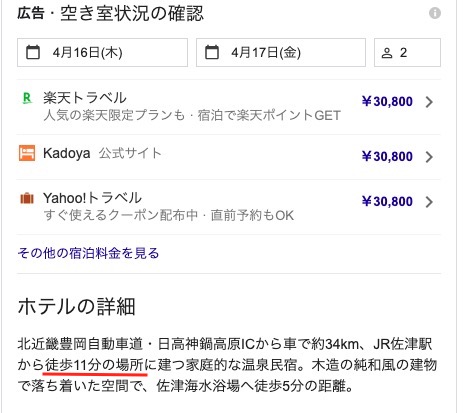Open the guest count selector showing 2

[x=407, y=53]
